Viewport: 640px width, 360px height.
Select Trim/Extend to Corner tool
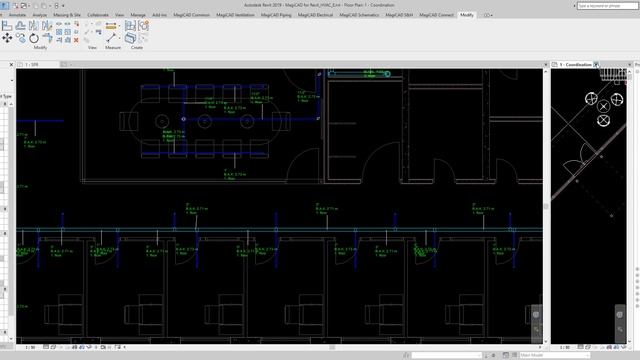point(47,38)
